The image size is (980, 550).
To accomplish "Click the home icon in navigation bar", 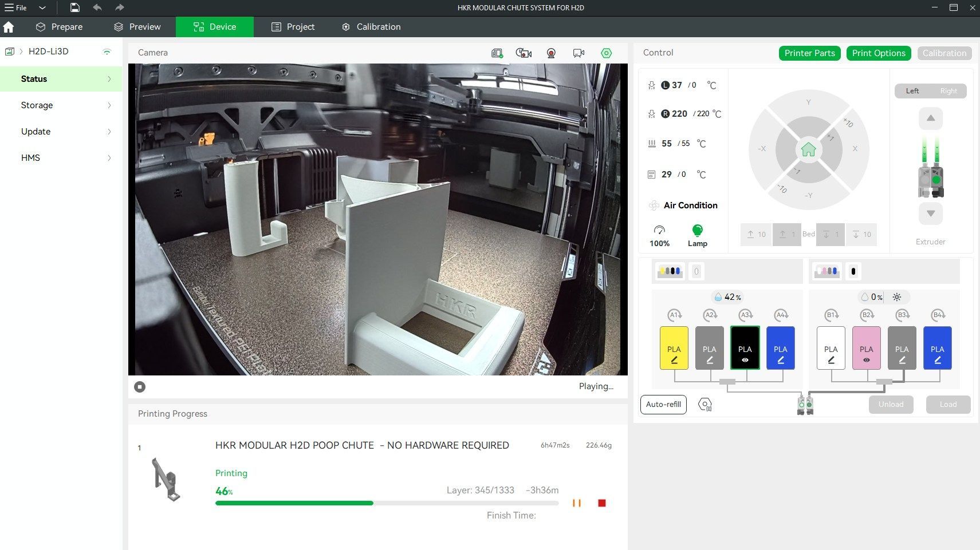I will pos(9,27).
